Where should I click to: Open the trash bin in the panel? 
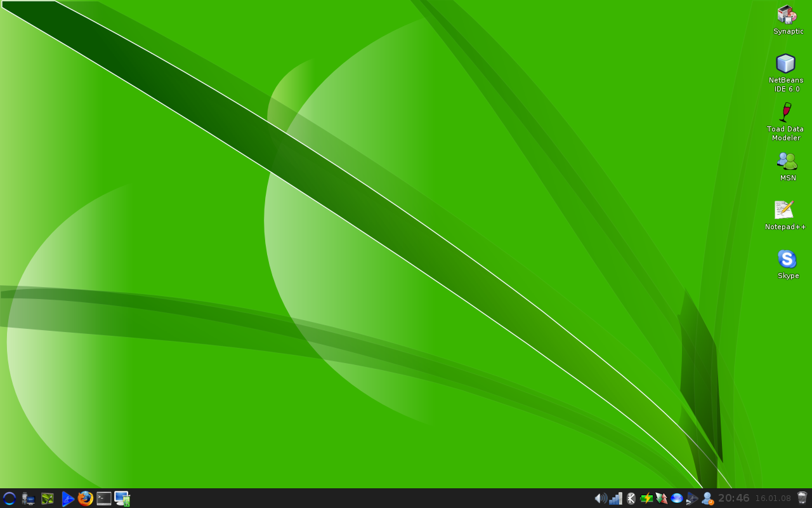[x=802, y=498]
